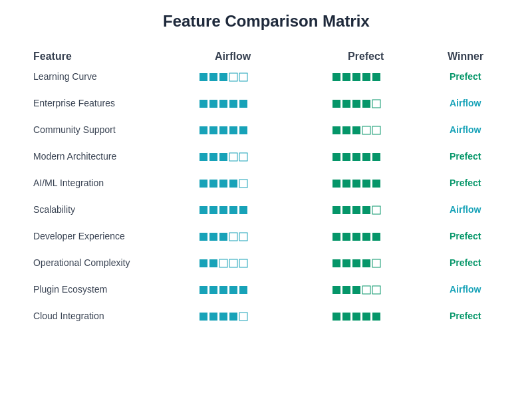Screen dimensions: 532x399
Task: Click the Prefect rating squares for Developer Experience
Action: (356, 237)
